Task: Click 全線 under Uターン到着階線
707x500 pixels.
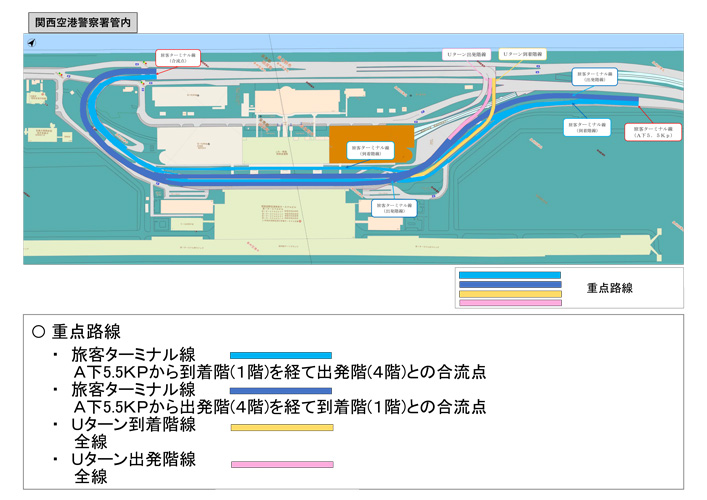Action: (x=91, y=441)
